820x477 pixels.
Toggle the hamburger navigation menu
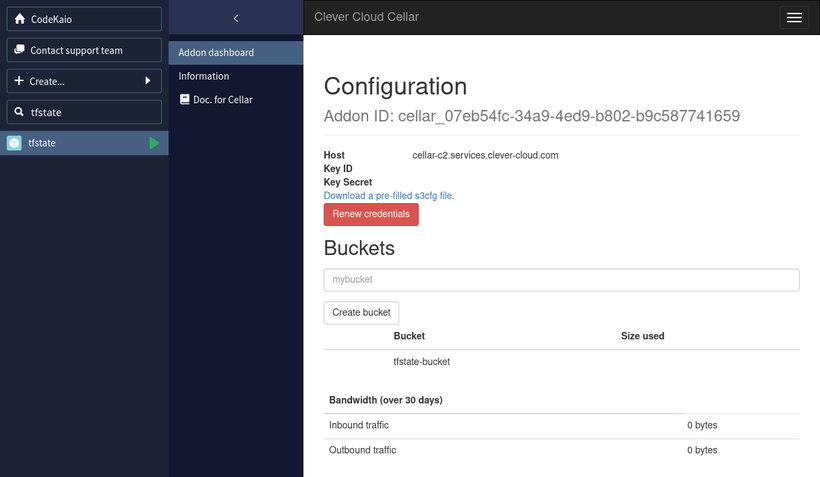click(x=794, y=18)
